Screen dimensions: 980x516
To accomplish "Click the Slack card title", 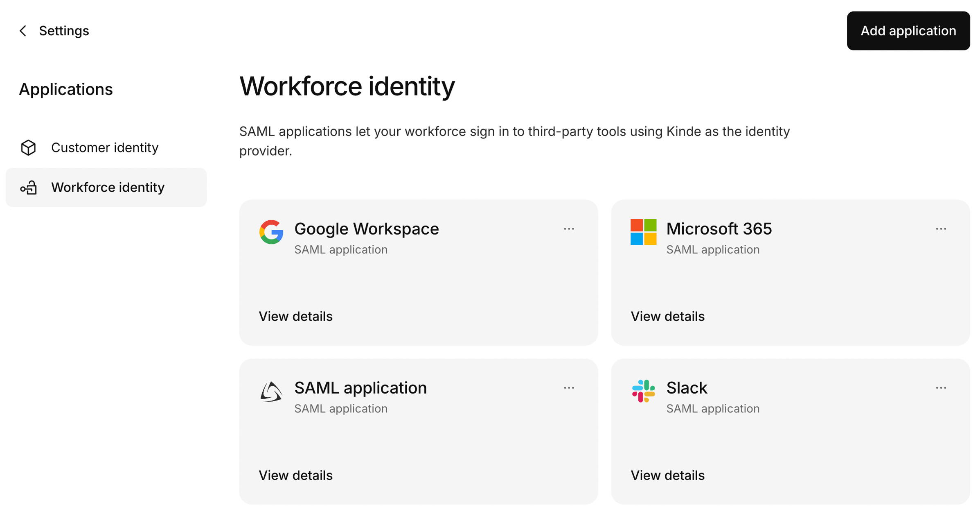I will click(x=687, y=387).
